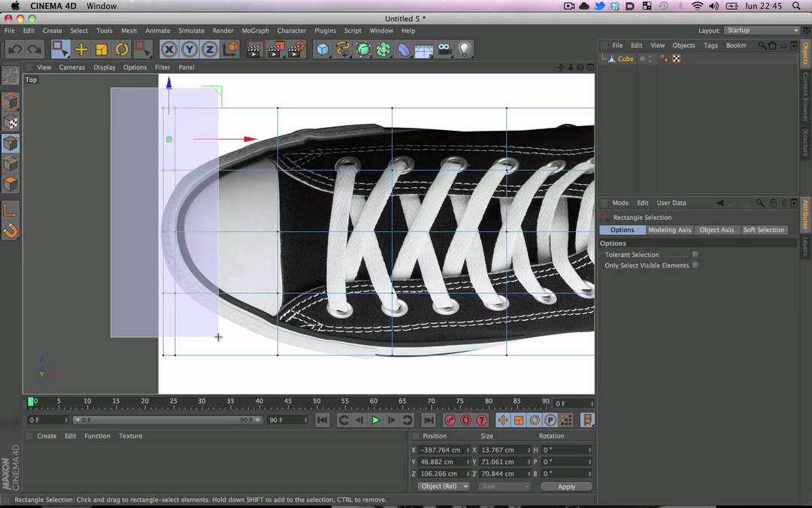This screenshot has height=508, width=812.
Task: Switch to the Soft Selection tab
Action: [764, 230]
